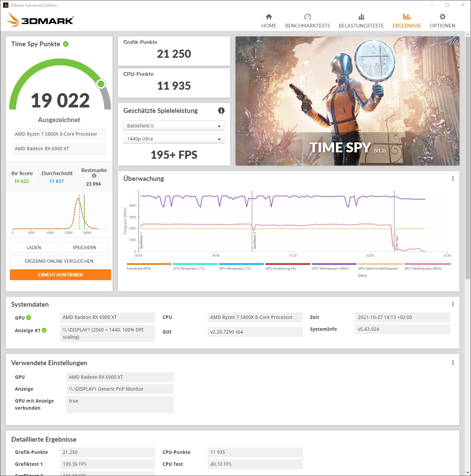This screenshot has height=476, width=471.
Task: Click the GUI version v2.20.7290 s64
Action: (255, 332)
